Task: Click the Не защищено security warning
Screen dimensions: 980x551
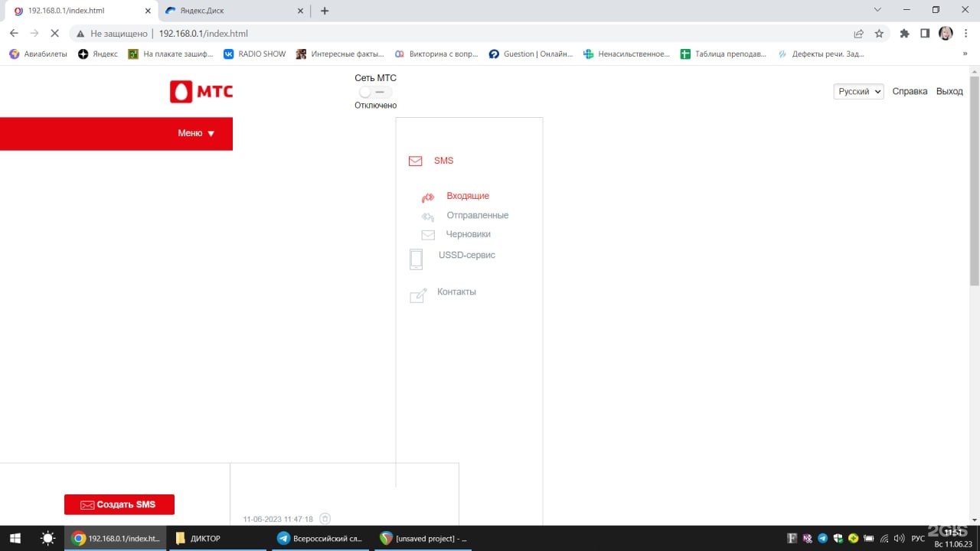Action: pos(111,34)
